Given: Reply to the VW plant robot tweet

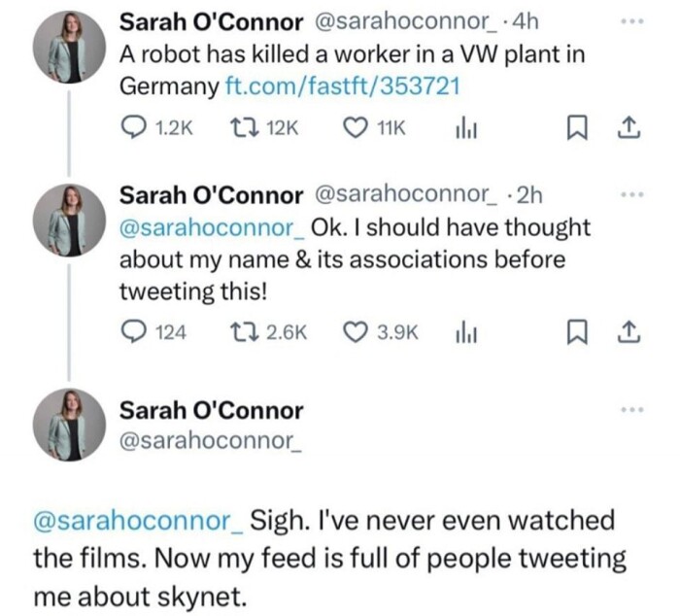Looking at the screenshot, I should pyautogui.click(x=132, y=127).
